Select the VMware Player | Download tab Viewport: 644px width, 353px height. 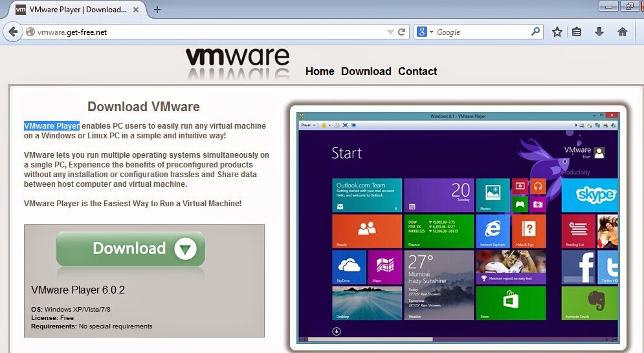point(76,10)
